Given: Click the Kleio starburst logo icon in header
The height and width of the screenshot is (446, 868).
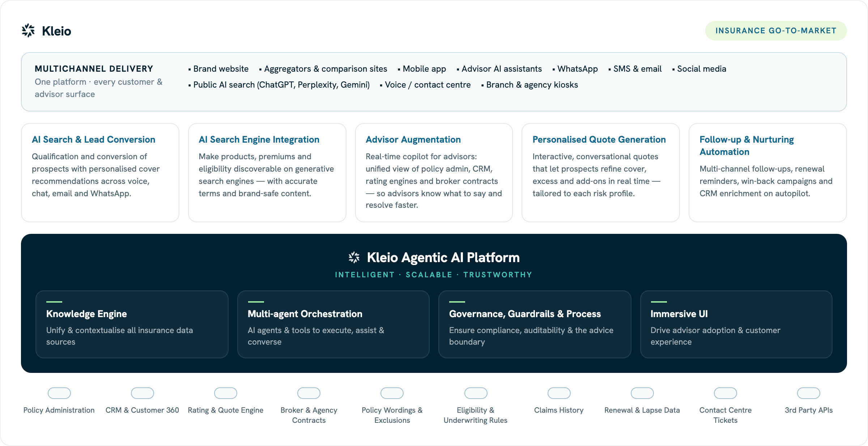Looking at the screenshot, I should [x=28, y=31].
